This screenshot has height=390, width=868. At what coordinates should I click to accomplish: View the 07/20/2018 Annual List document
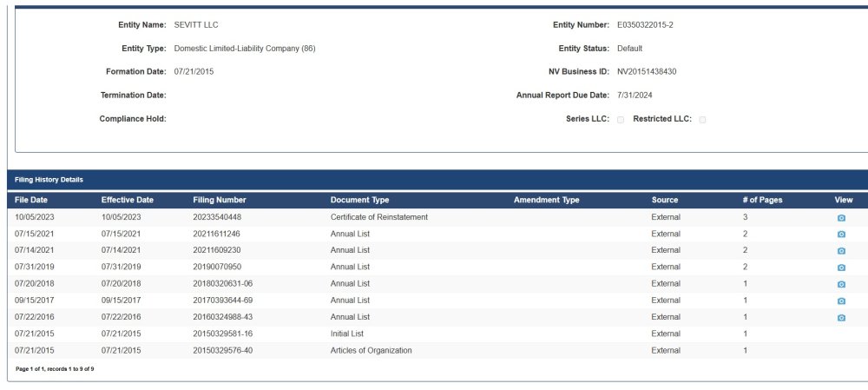(x=840, y=284)
